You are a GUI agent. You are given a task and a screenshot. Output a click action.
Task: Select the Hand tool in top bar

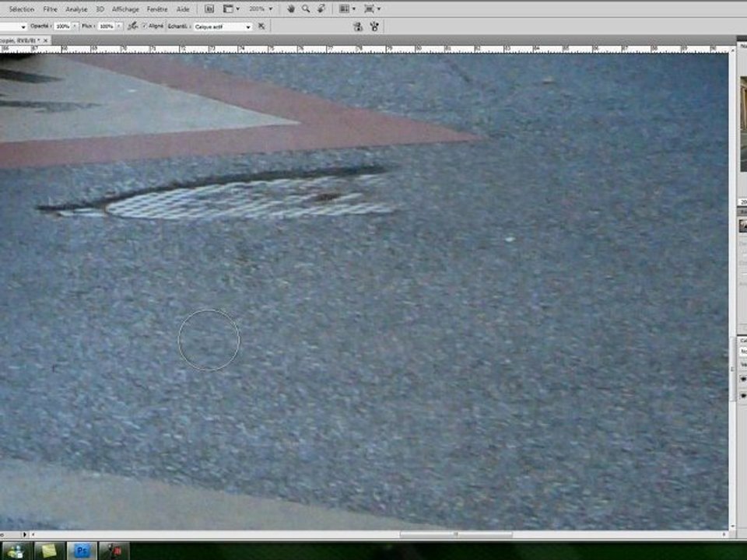(291, 9)
